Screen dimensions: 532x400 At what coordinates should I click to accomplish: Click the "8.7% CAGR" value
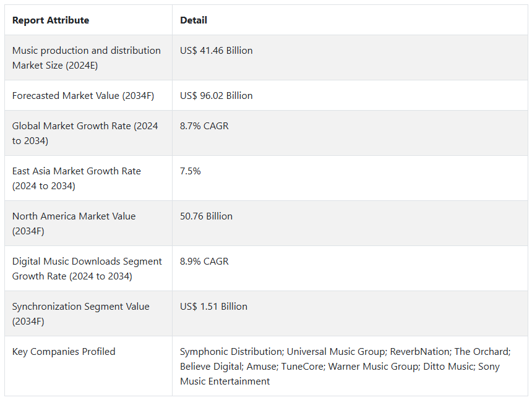pos(204,126)
